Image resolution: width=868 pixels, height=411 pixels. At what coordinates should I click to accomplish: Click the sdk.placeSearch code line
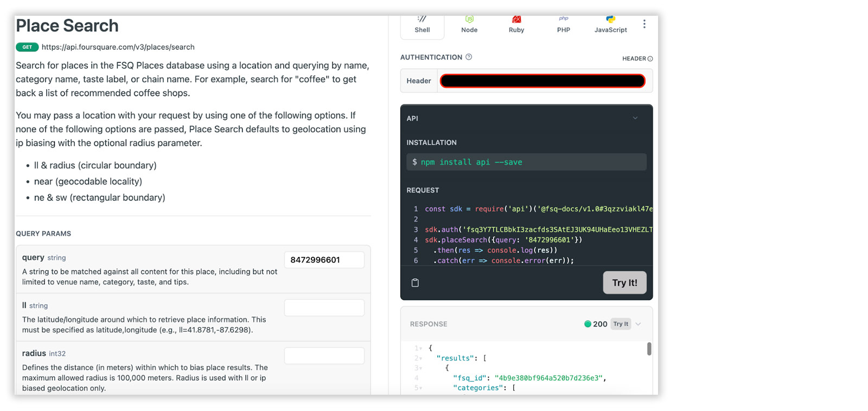click(x=503, y=240)
